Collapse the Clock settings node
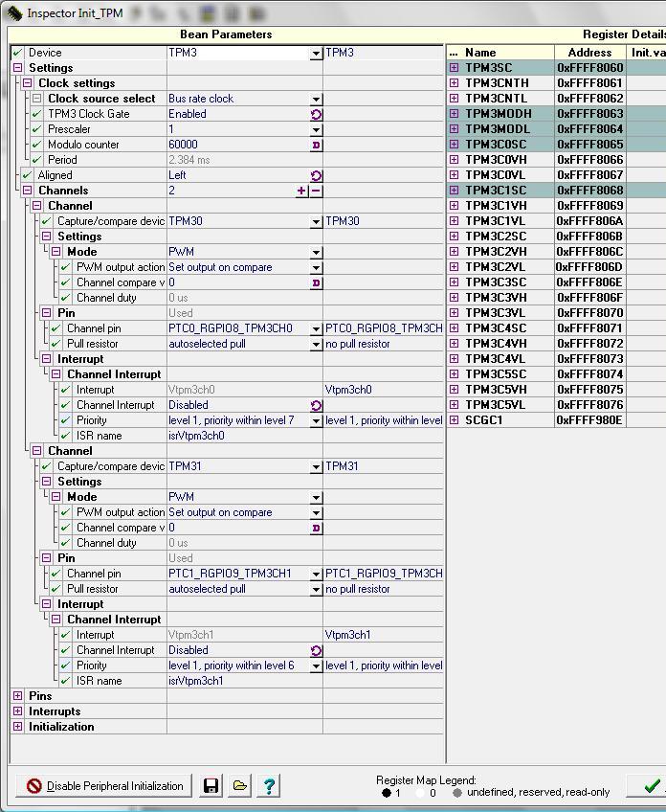Image resolution: width=666 pixels, height=812 pixels. pyautogui.click(x=28, y=83)
